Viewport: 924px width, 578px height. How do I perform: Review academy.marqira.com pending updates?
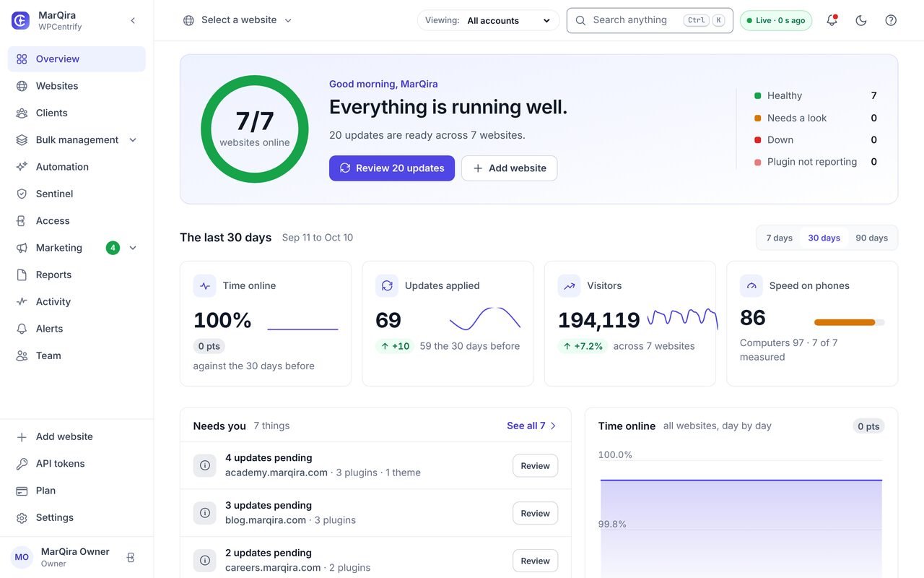point(535,466)
